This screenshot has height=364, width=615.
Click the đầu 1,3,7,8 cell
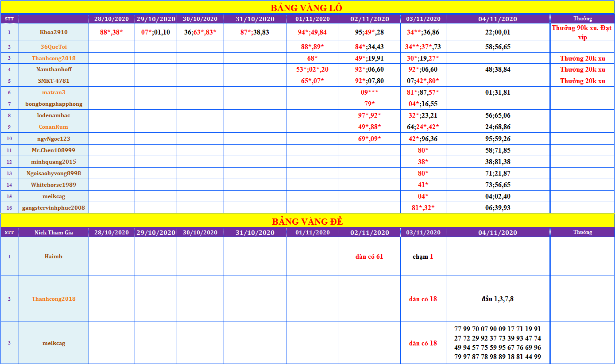498,299
